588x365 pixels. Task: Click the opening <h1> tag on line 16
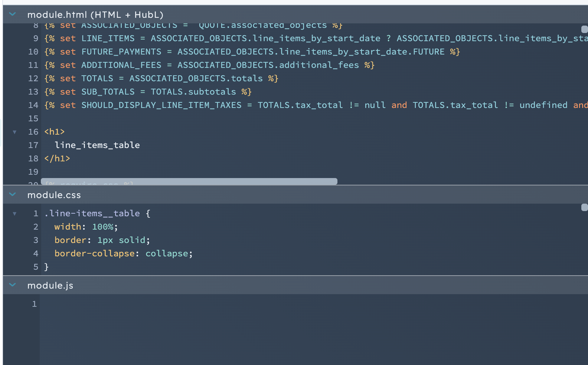coord(55,132)
